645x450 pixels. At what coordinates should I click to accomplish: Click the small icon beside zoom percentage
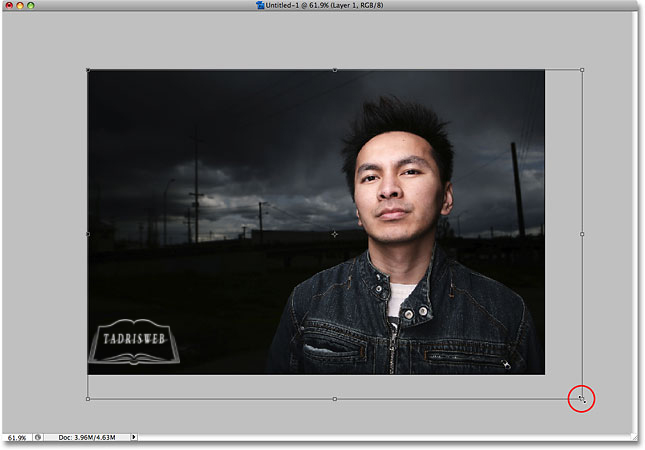38,438
